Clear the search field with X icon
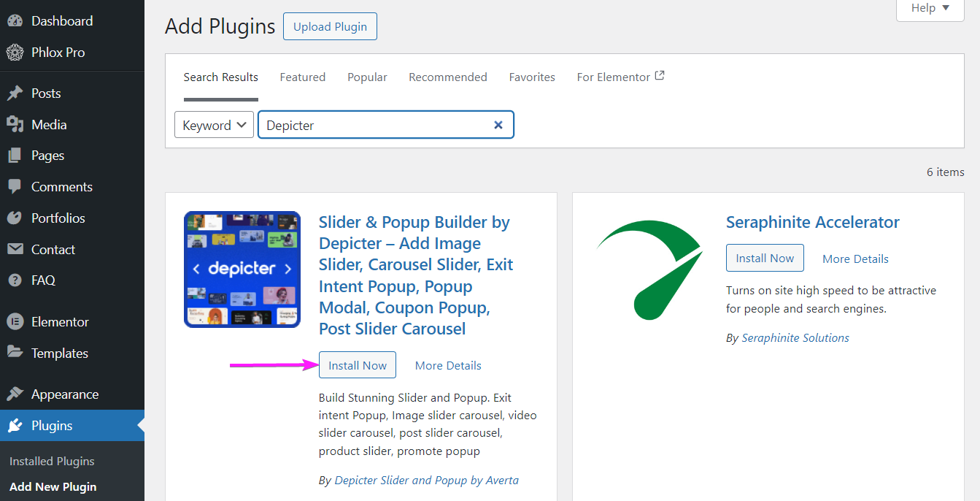The width and height of the screenshot is (980, 501). (x=498, y=125)
